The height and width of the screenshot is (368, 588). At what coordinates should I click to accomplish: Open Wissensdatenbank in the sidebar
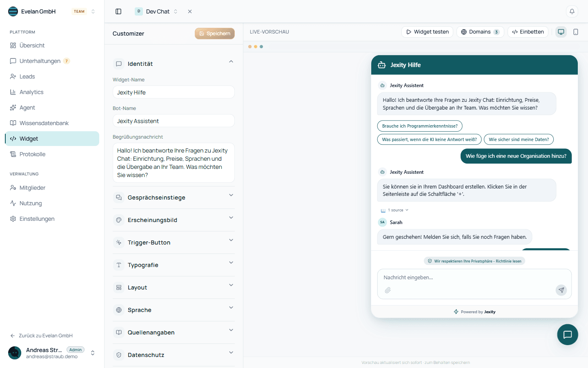coord(52,123)
